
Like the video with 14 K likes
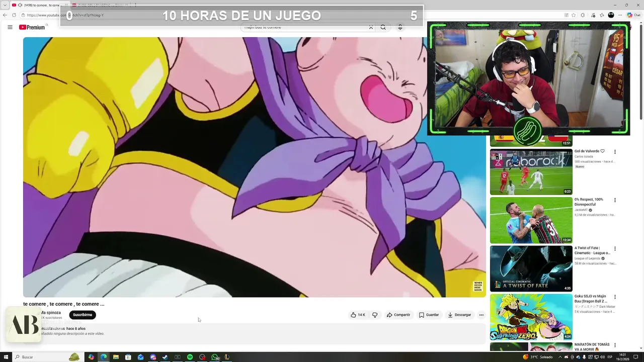[x=358, y=315]
